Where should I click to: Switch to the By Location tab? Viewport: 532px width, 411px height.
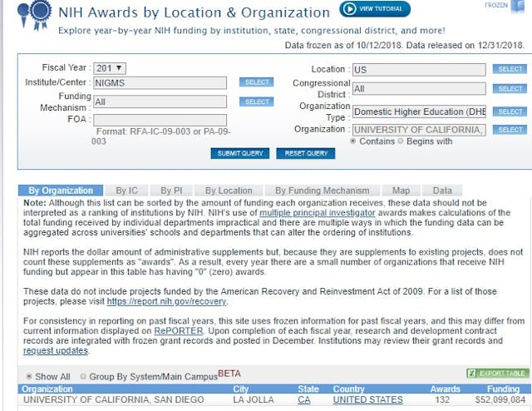[229, 191]
